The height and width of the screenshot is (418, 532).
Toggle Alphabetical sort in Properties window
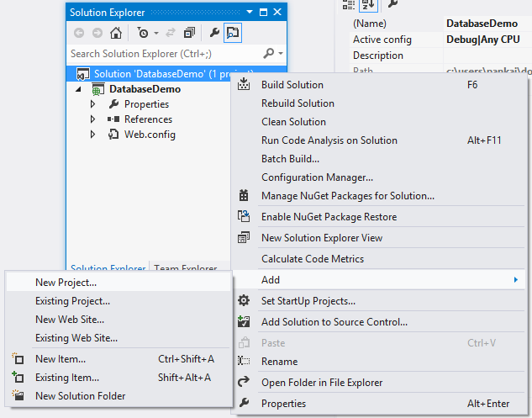point(368,5)
